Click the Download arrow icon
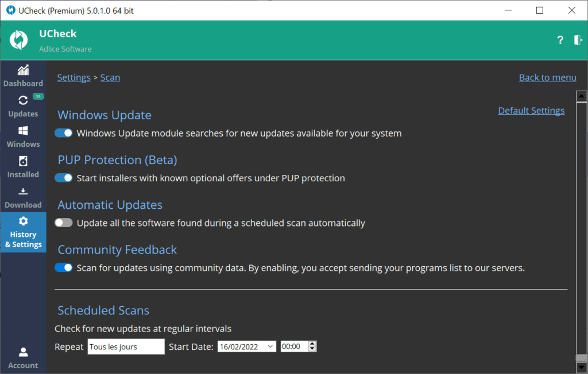The width and height of the screenshot is (588, 374). pyautogui.click(x=23, y=192)
